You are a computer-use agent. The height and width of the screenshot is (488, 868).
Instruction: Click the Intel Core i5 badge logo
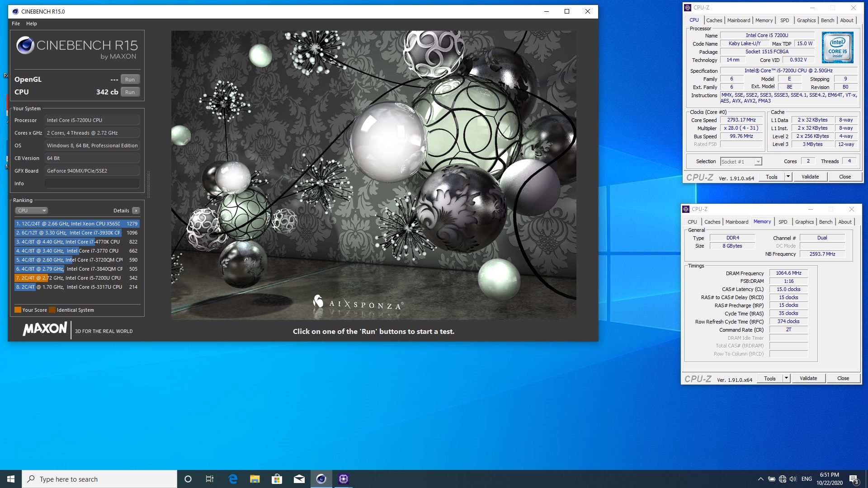tap(837, 47)
